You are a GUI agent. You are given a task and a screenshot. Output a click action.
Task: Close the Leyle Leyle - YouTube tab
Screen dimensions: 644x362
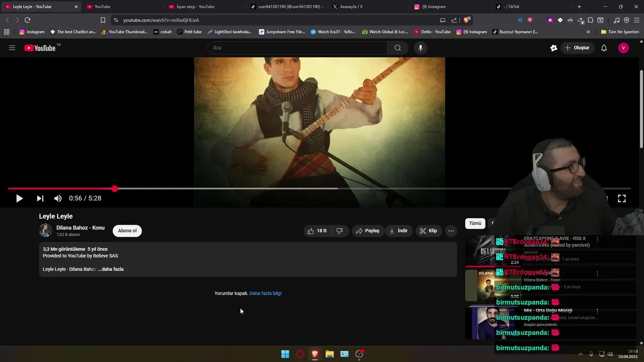(76, 7)
